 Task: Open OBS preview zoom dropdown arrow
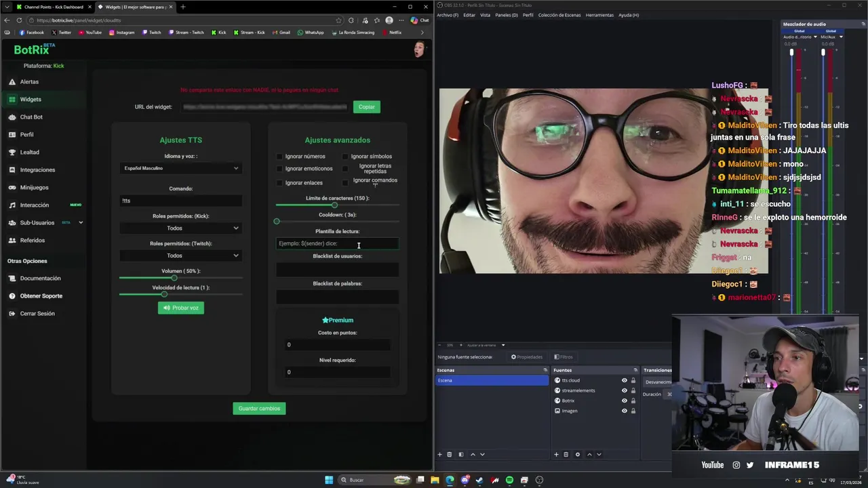pos(503,345)
